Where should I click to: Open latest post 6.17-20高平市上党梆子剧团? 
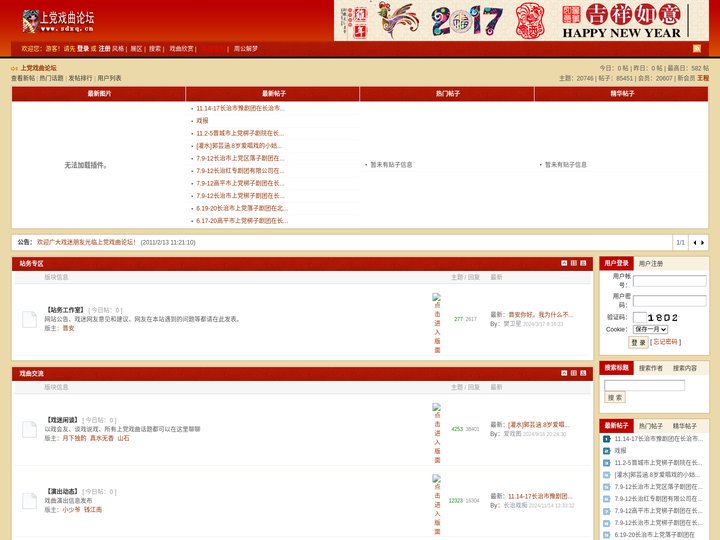tap(242, 220)
